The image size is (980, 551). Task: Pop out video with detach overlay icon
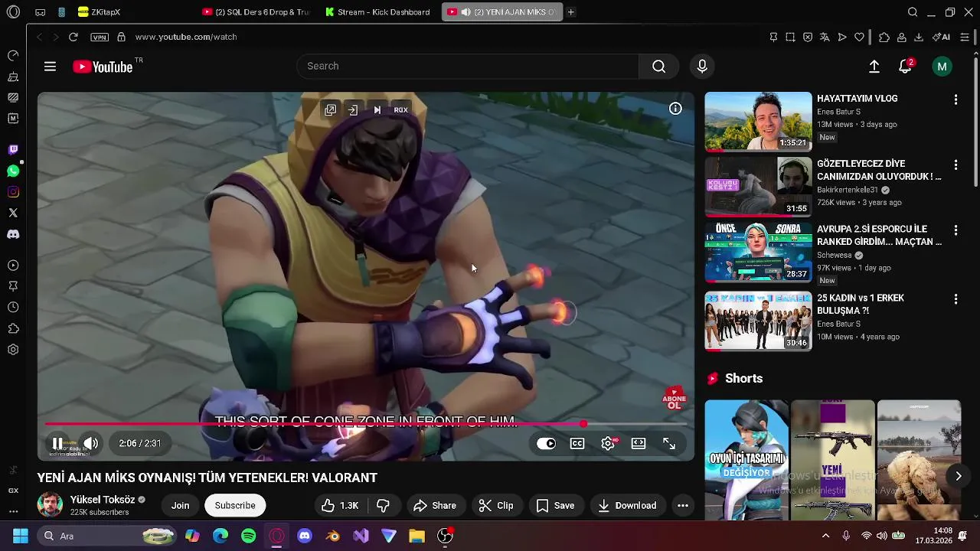330,110
